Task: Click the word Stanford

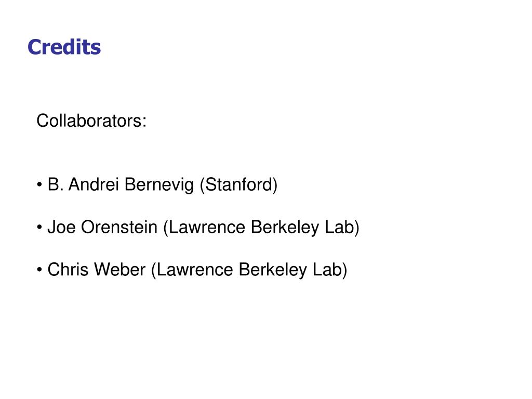Action: [239, 184]
